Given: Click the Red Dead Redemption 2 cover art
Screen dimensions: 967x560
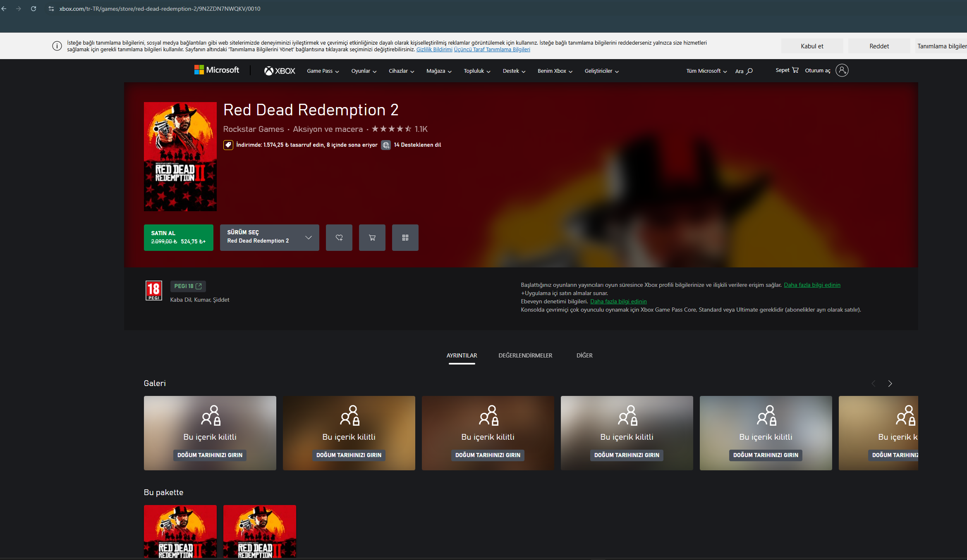Looking at the screenshot, I should click(x=180, y=157).
